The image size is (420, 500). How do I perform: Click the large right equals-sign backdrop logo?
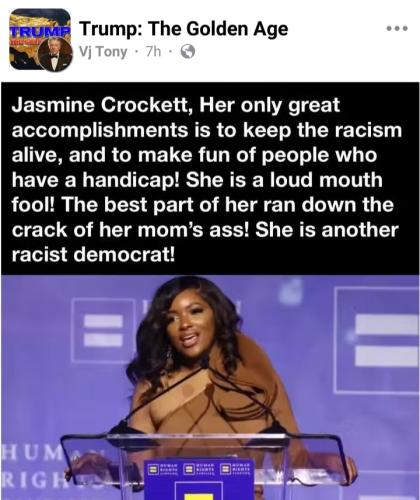377,340
